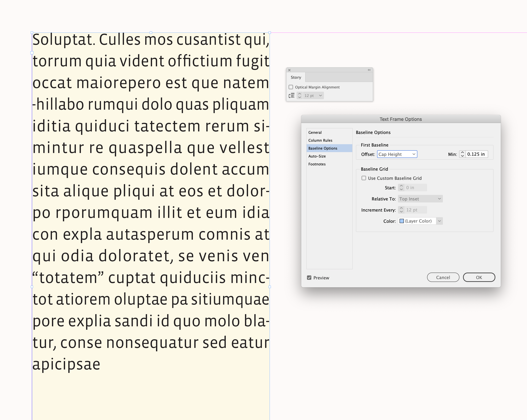The height and width of the screenshot is (420, 527).
Task: Switch to Auto-Size settings
Action: [x=317, y=156]
